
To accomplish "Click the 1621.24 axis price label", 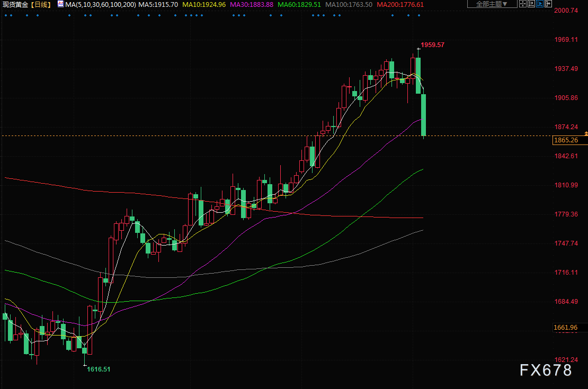I will pyautogui.click(x=566, y=360).
